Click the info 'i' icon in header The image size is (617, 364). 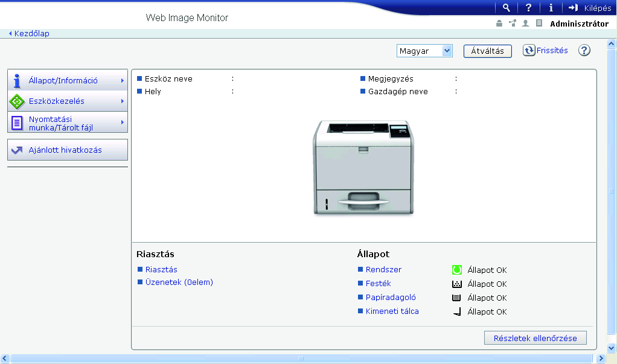(x=551, y=8)
